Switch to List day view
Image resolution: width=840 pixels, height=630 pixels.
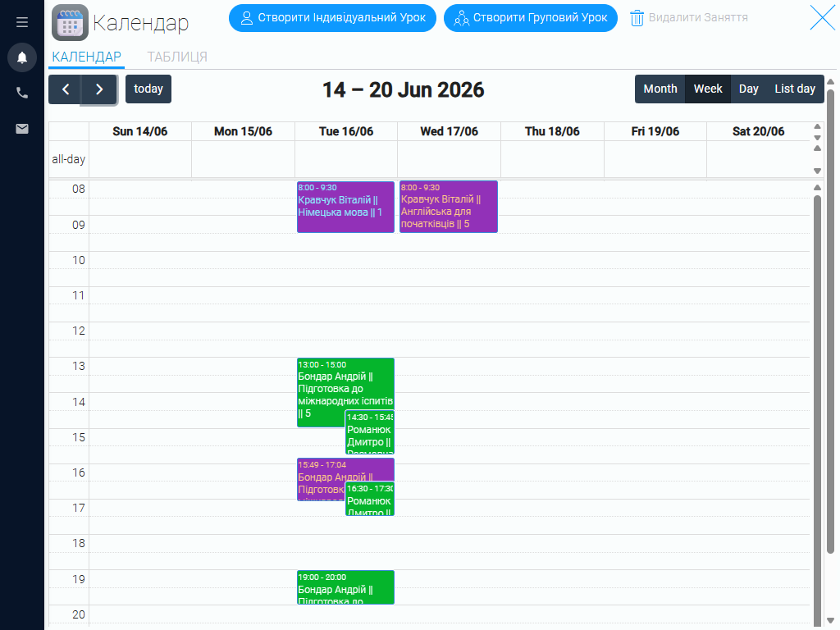795,89
